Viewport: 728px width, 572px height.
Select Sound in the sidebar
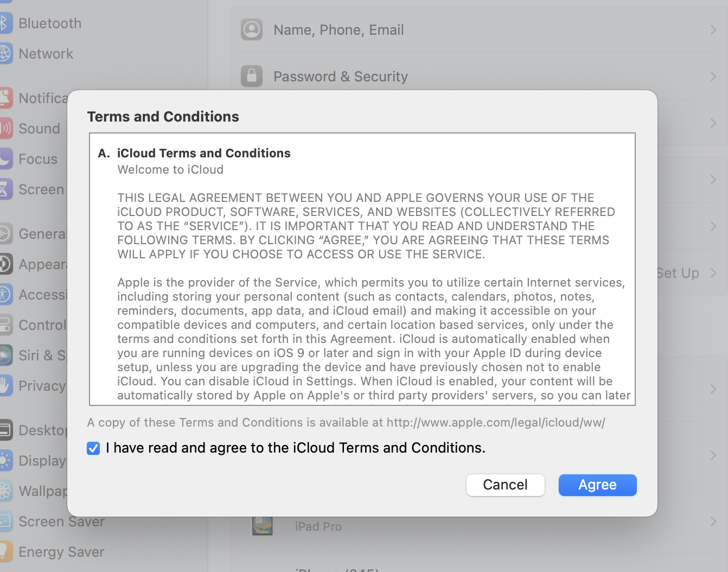(39, 129)
